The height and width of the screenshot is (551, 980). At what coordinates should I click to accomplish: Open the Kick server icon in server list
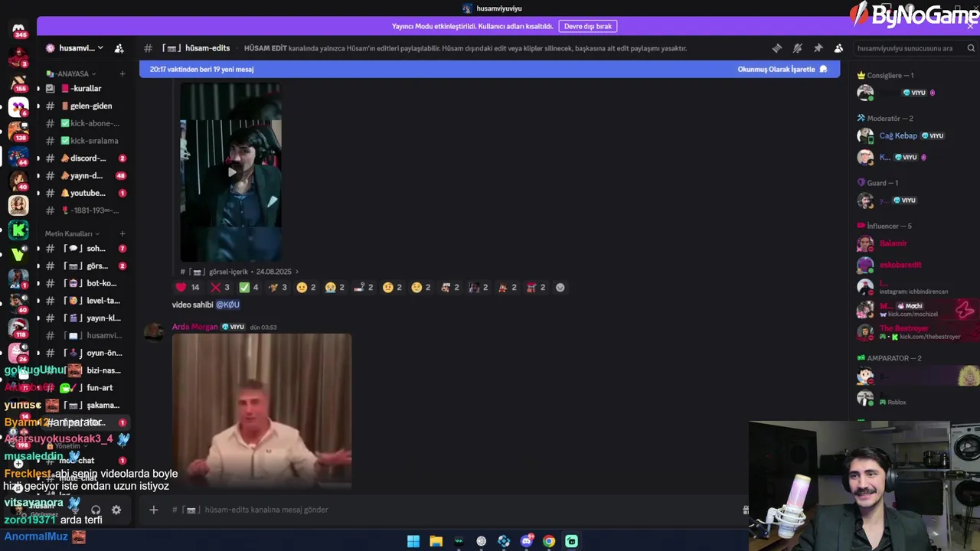(18, 230)
